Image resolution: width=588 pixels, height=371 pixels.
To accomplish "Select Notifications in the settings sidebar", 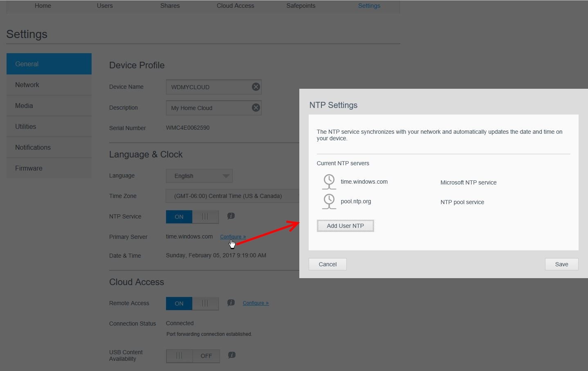I will tap(49, 147).
